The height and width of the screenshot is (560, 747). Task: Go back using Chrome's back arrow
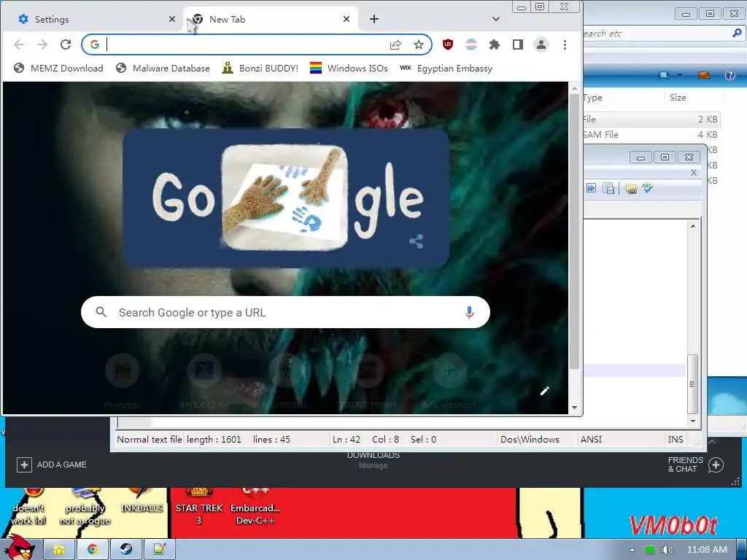(19, 44)
